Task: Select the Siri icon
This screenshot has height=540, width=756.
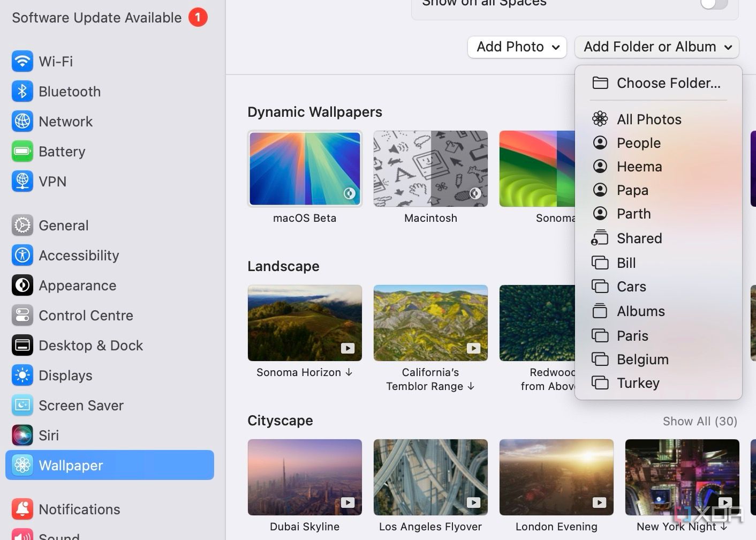Action: (22, 435)
